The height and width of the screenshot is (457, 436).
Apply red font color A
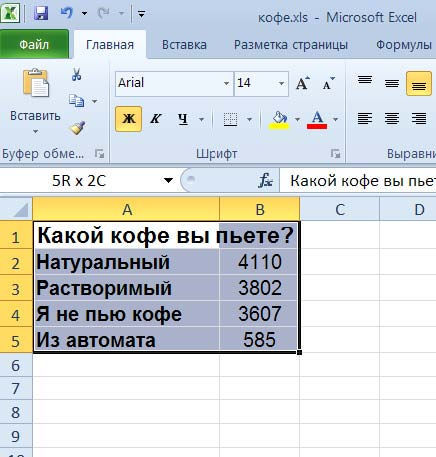pyautogui.click(x=317, y=120)
